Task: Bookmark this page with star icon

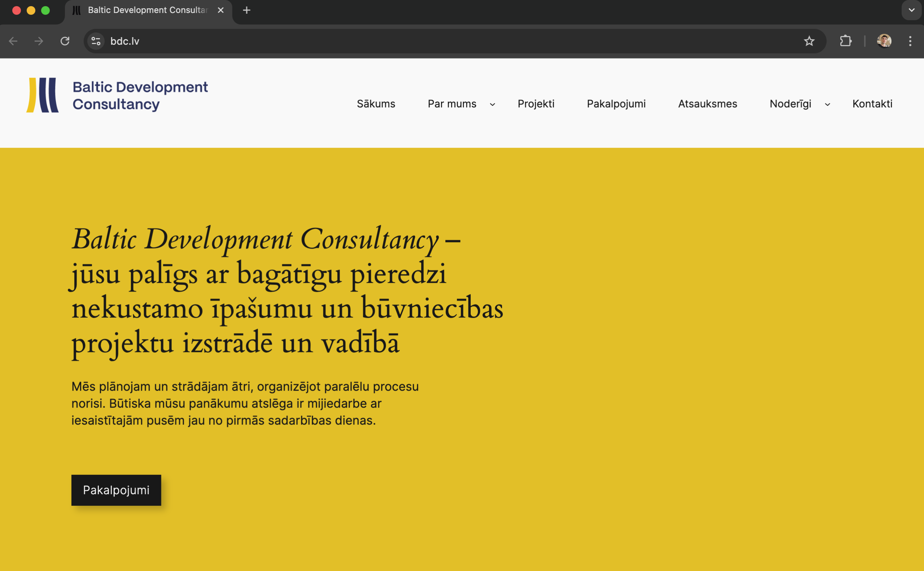Action: [x=809, y=41]
